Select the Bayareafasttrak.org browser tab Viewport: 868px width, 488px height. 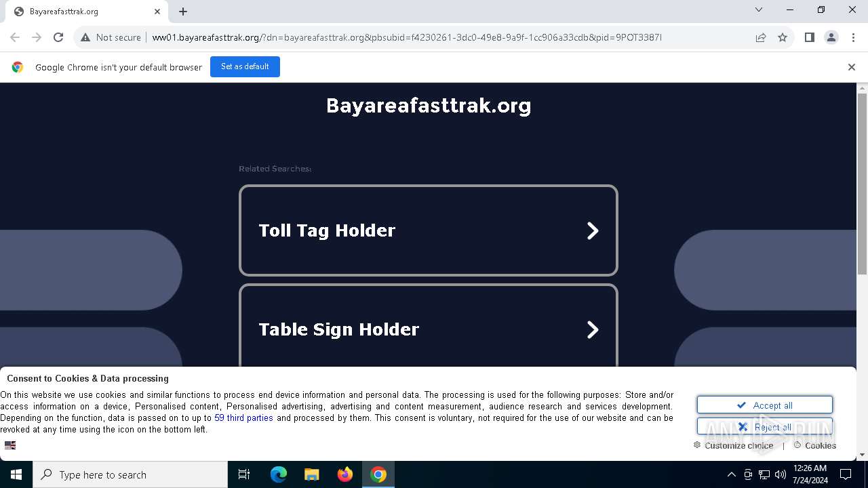click(x=86, y=12)
